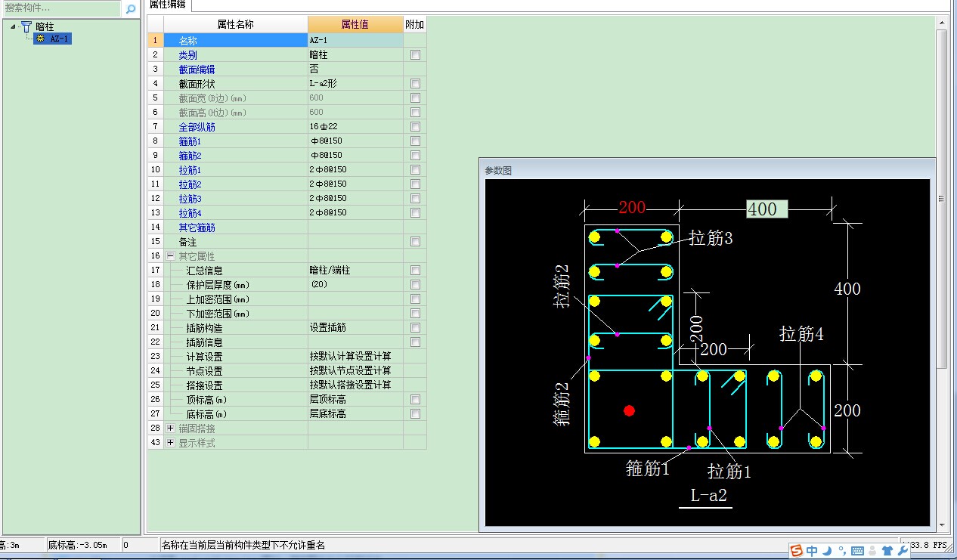Tick the 附加 checkbox for 截面形状
The width and height of the screenshot is (957, 560).
point(415,84)
